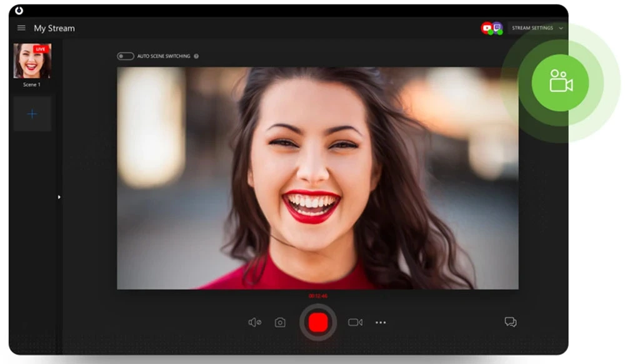Mute the stream microphone audio
The width and height of the screenshot is (625, 364).
(x=255, y=322)
